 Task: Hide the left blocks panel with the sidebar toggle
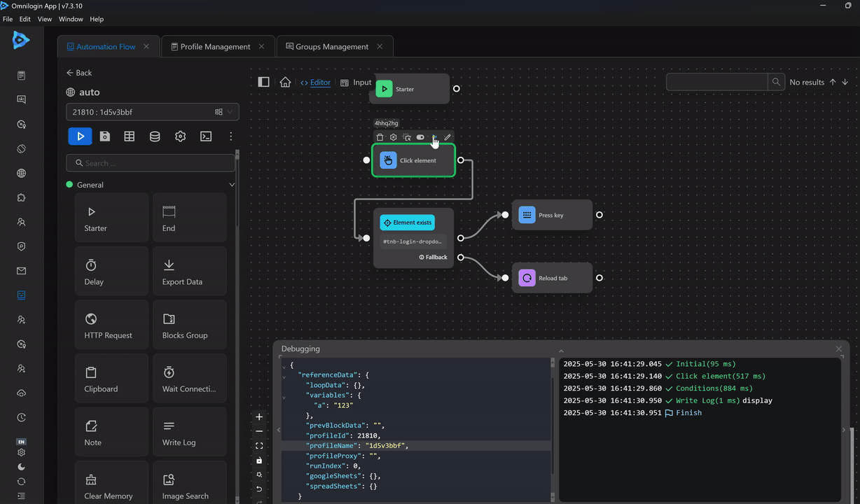264,82
